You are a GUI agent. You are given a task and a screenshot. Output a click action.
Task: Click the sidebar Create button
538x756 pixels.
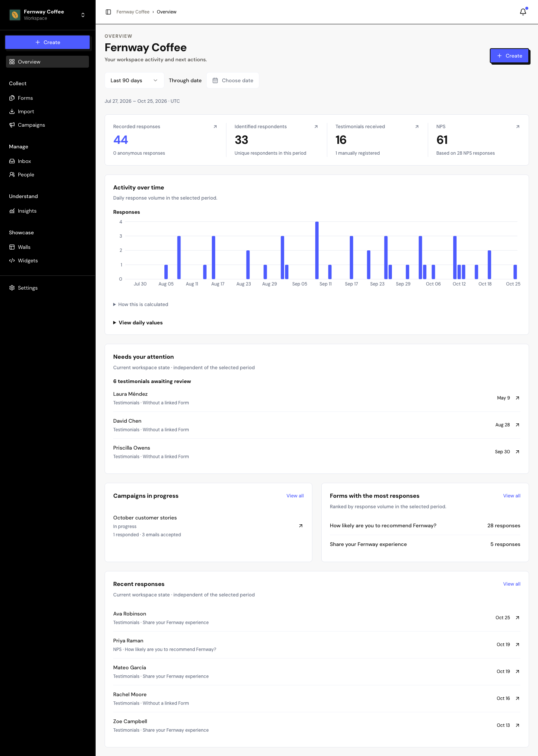tap(47, 42)
